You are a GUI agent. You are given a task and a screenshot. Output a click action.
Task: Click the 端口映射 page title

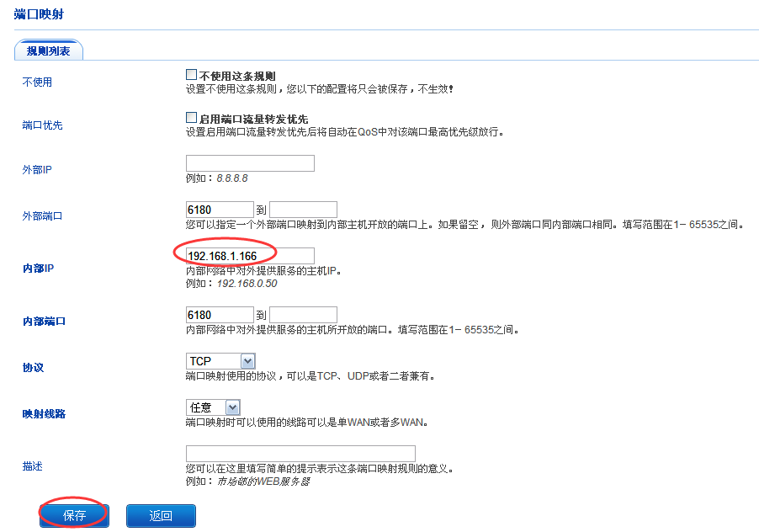point(39,14)
